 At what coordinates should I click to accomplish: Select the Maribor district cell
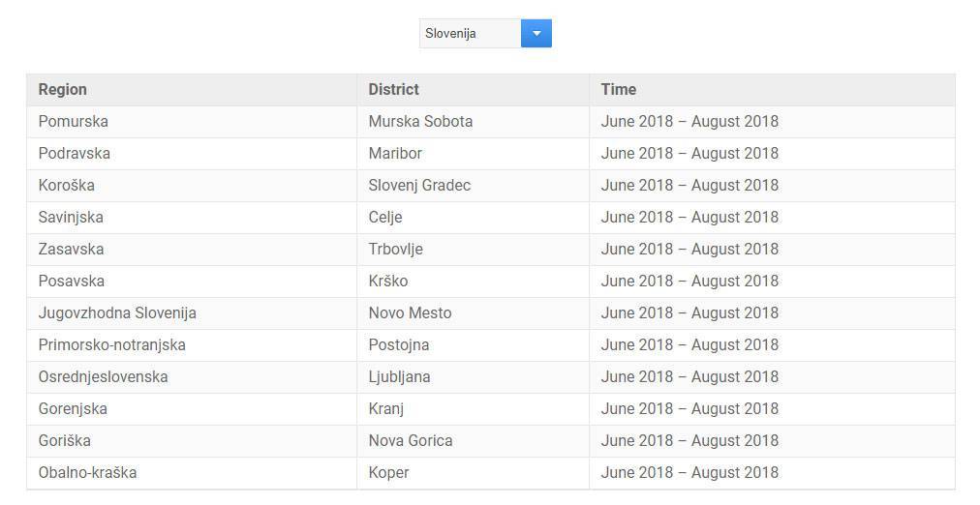(x=395, y=154)
